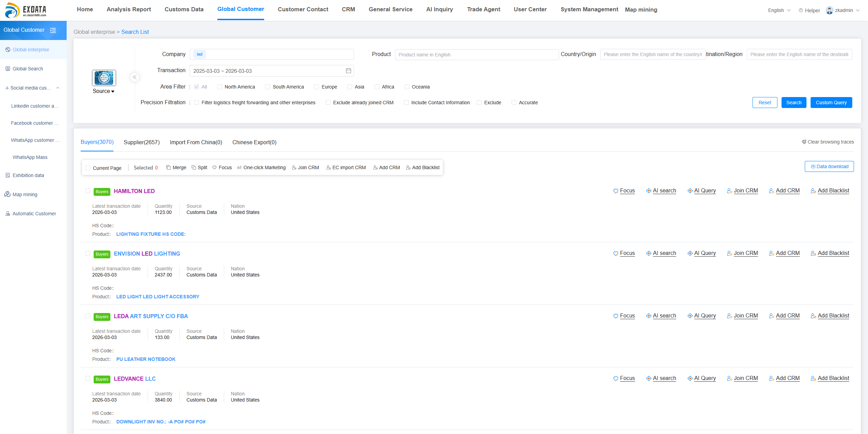Viewport: 868px width, 434px height.
Task: Open the Customs Data menu
Action: pos(184,9)
